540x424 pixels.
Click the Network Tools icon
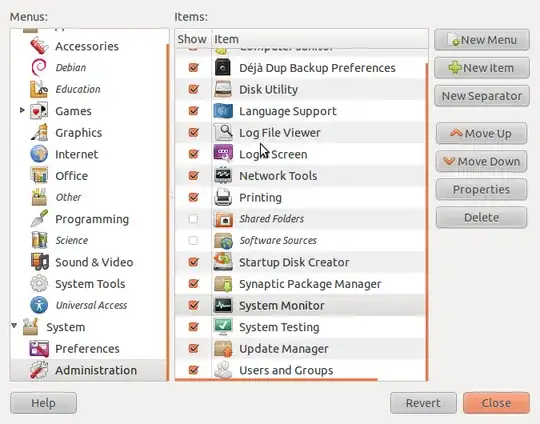(223, 176)
